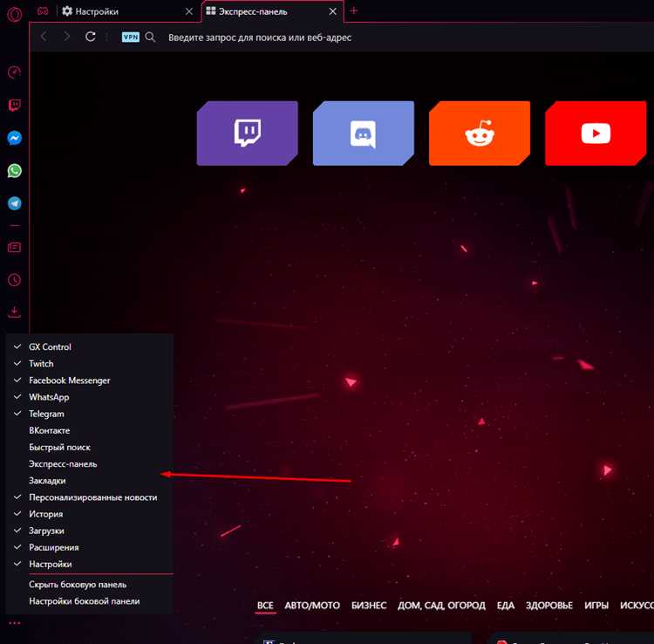Uncheck Twitch in sidebar menu

(x=89, y=364)
